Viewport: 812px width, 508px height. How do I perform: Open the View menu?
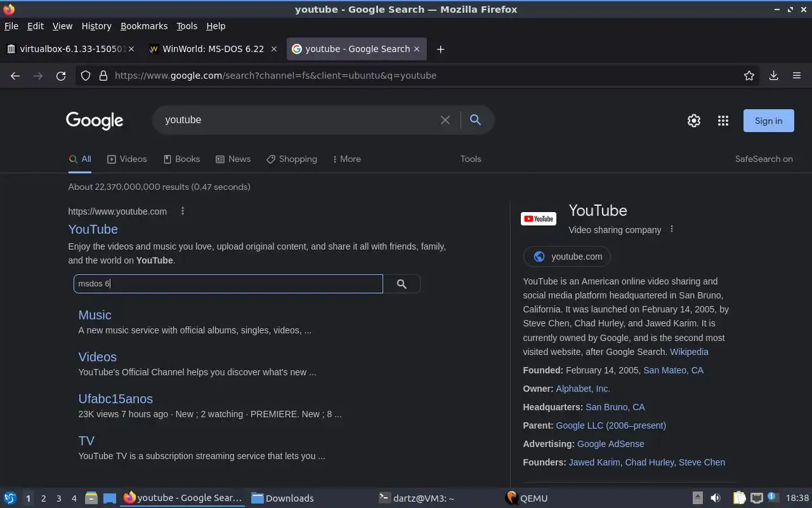[x=62, y=26]
